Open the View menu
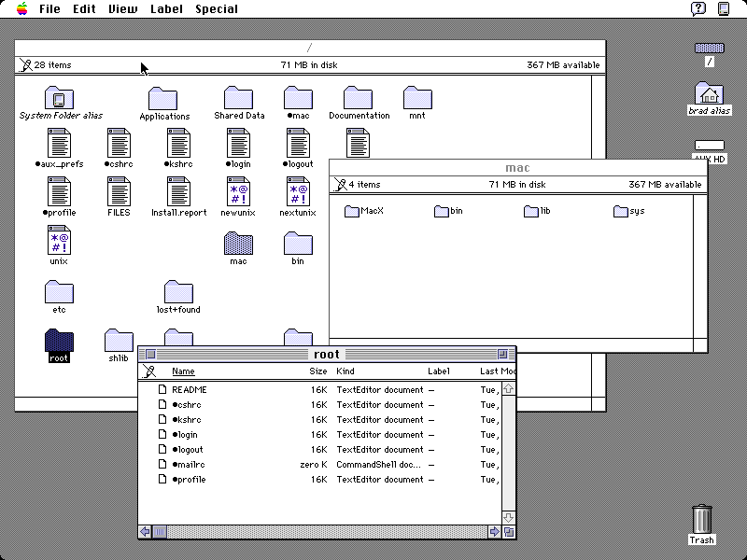This screenshot has height=560, width=747. pos(123,9)
